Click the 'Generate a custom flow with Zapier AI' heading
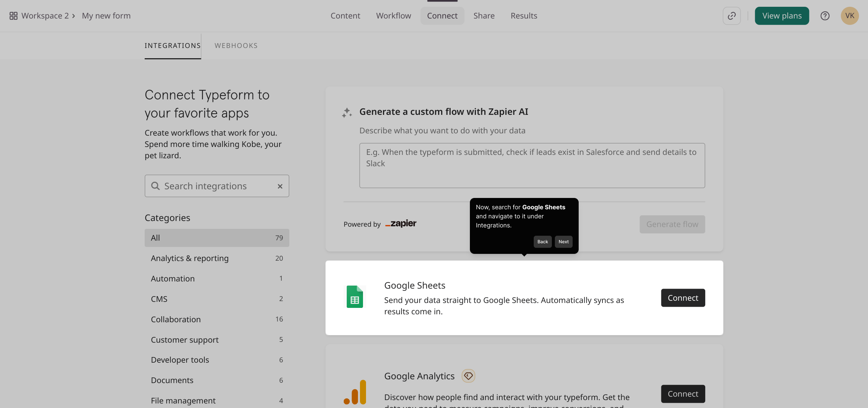The height and width of the screenshot is (408, 868). pyautogui.click(x=444, y=112)
